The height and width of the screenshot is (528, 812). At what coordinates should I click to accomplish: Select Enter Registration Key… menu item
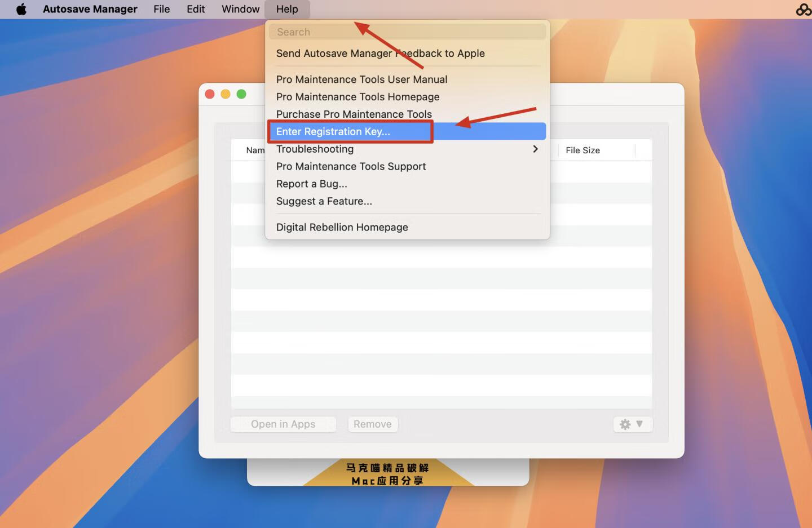point(407,131)
